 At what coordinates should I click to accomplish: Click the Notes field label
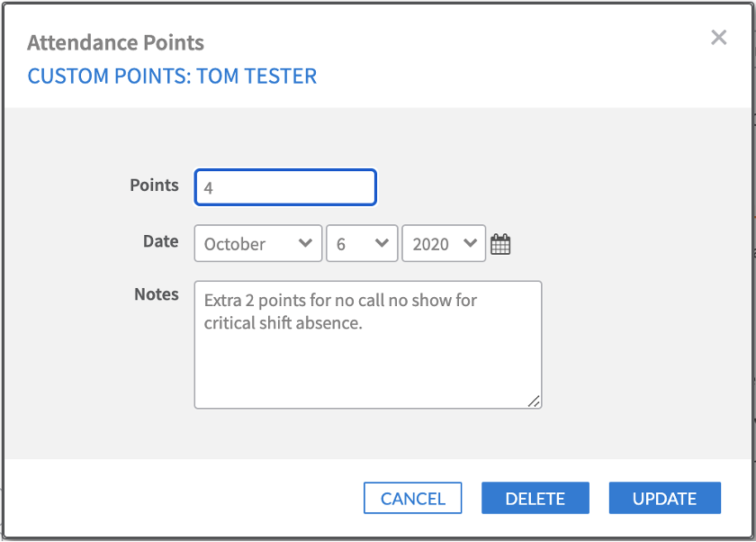coord(157,294)
